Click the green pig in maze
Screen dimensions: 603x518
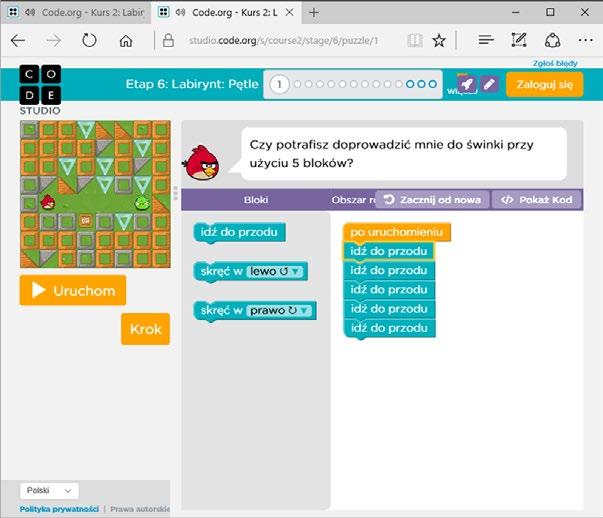pyautogui.click(x=142, y=202)
